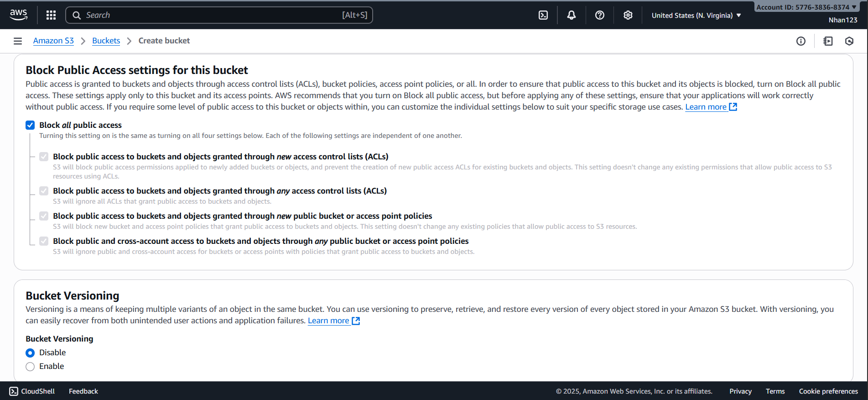Open the notifications bell
The width and height of the screenshot is (868, 400).
[x=571, y=15]
